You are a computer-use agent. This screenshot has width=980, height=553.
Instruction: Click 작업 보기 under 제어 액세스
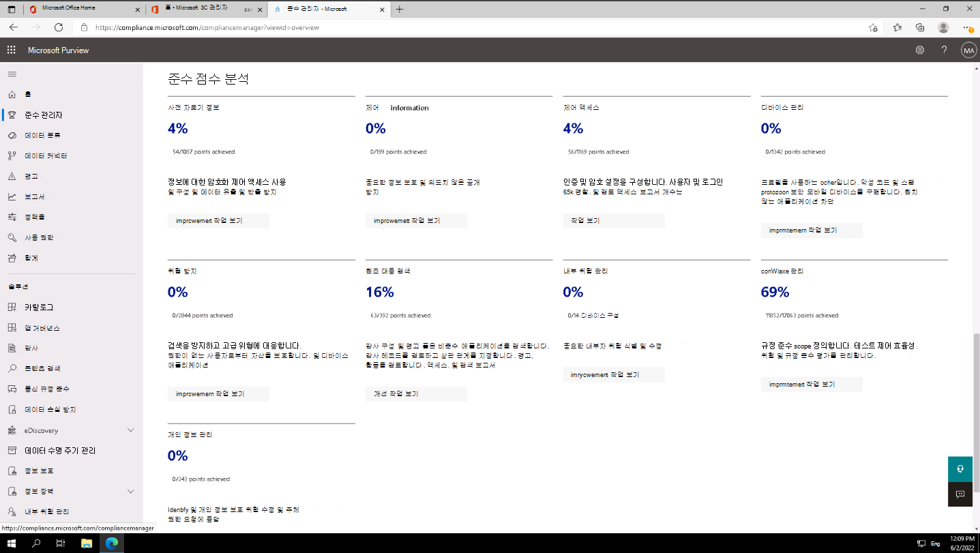pyautogui.click(x=614, y=221)
